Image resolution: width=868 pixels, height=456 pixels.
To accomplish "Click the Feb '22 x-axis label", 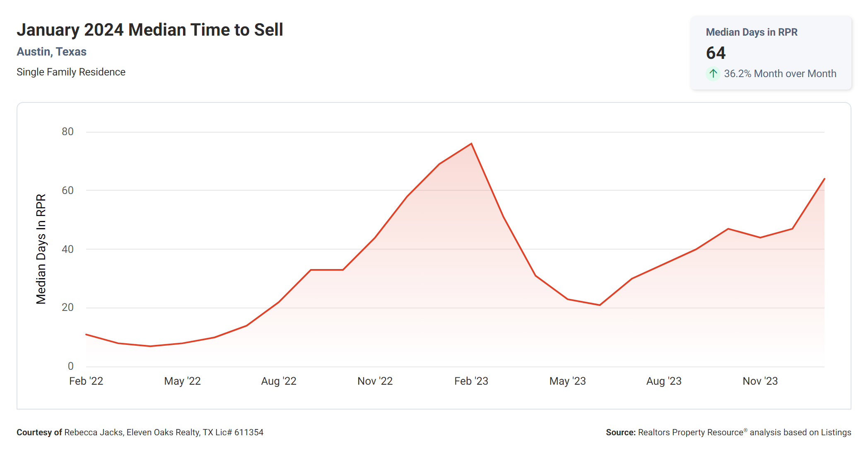I will tap(86, 381).
